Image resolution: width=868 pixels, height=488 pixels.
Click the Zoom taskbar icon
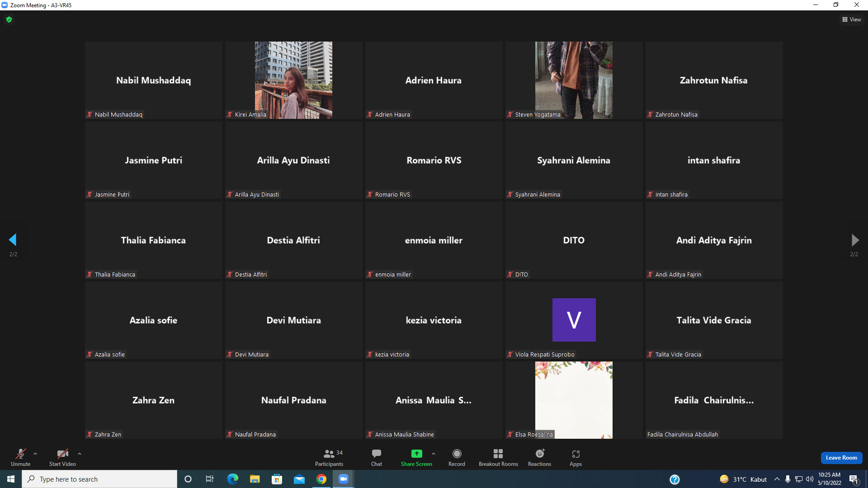(344, 479)
